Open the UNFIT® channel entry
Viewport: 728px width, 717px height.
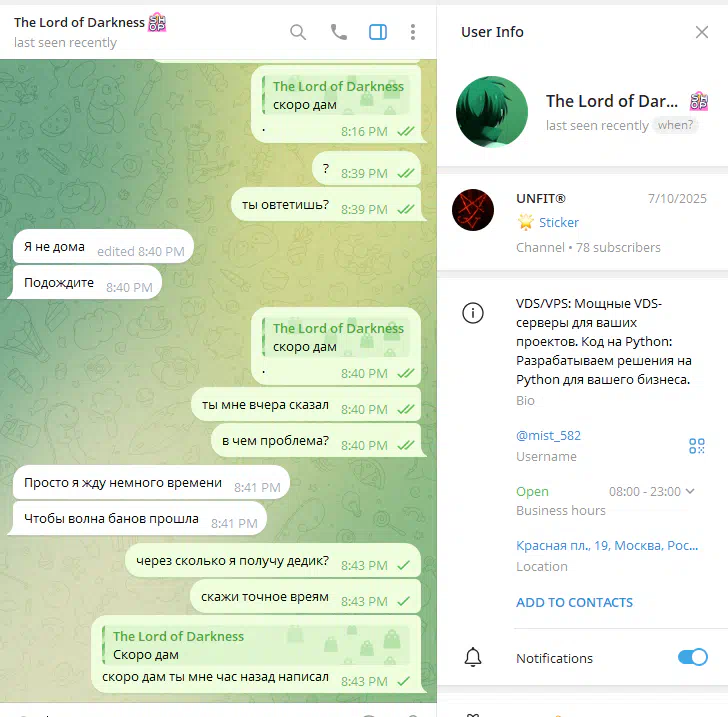tap(582, 222)
